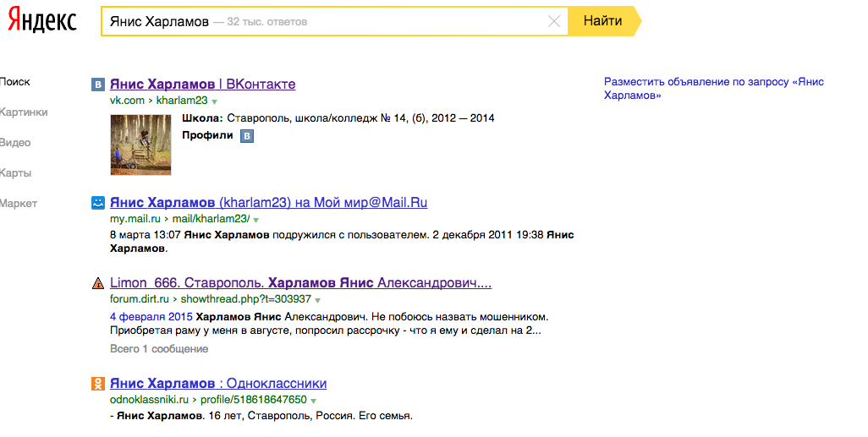Image resolution: width=868 pixels, height=437 pixels.
Task: Click the Всего 1 сообщение text
Action: pyautogui.click(x=159, y=349)
